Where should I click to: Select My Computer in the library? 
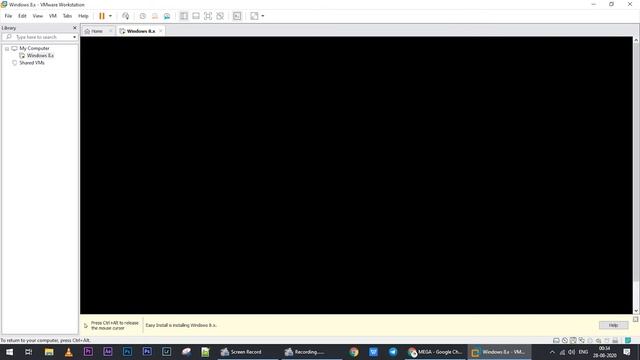pyautogui.click(x=34, y=48)
